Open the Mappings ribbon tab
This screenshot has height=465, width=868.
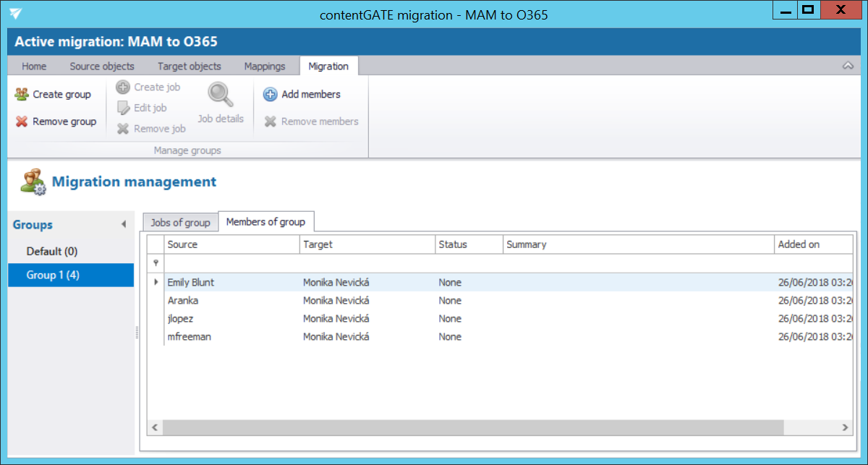pyautogui.click(x=264, y=66)
